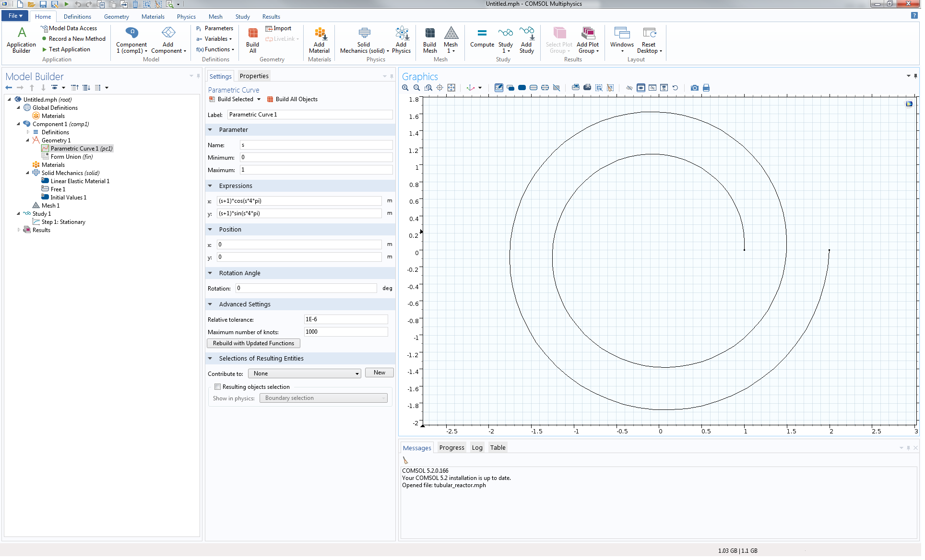Viewport: 925px width, 560px height.
Task: Click the Compute study icon
Action: point(482,38)
